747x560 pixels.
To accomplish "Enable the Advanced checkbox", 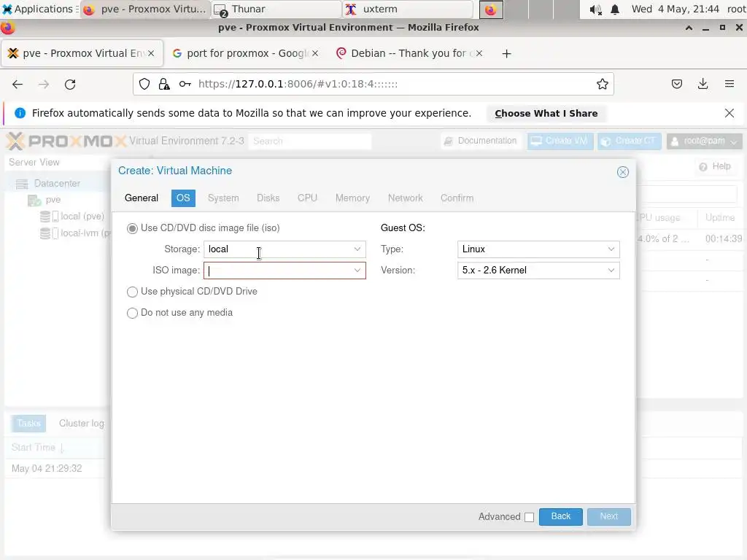I will tap(530, 517).
